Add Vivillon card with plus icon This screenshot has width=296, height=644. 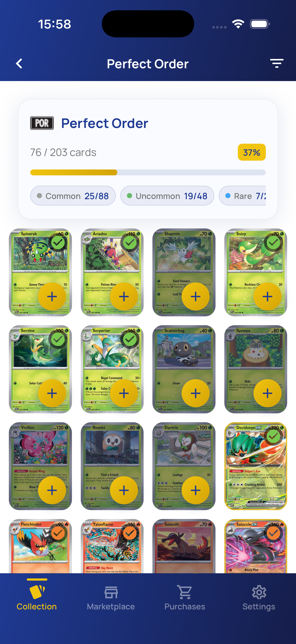[52, 490]
